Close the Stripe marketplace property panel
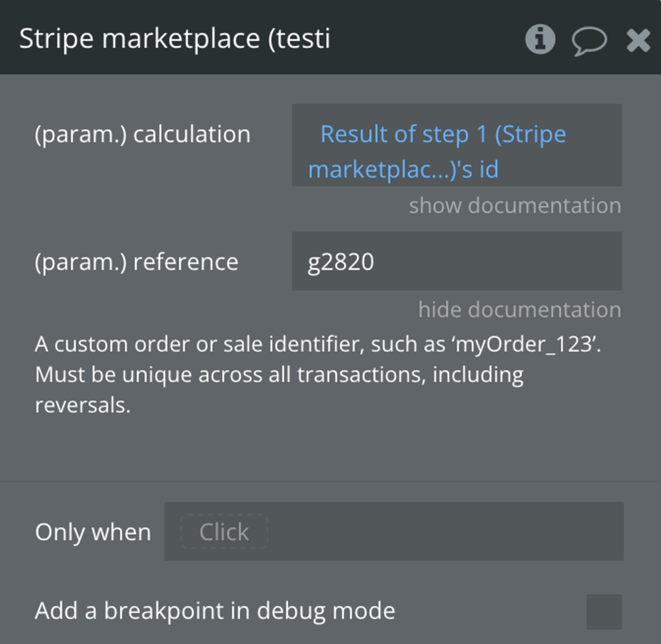This screenshot has height=644, width=661. coord(638,41)
